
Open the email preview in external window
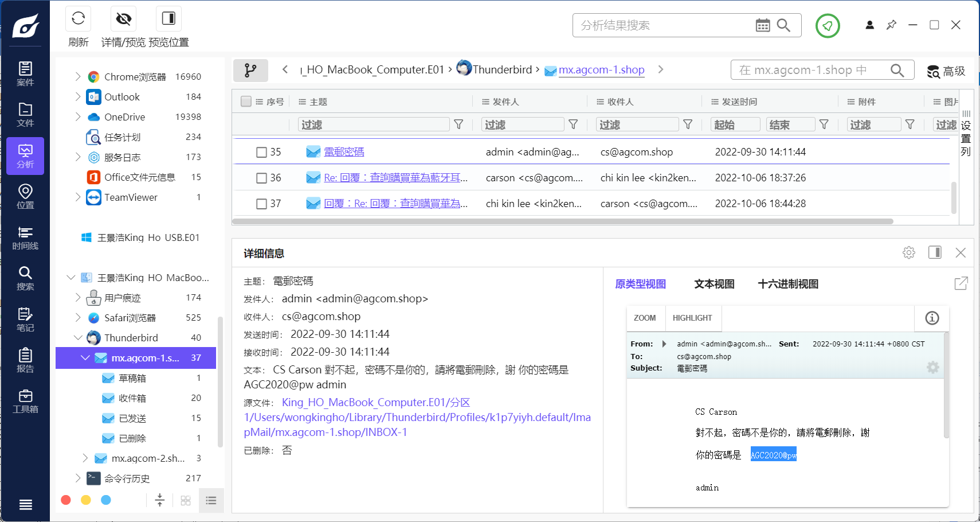point(961,283)
